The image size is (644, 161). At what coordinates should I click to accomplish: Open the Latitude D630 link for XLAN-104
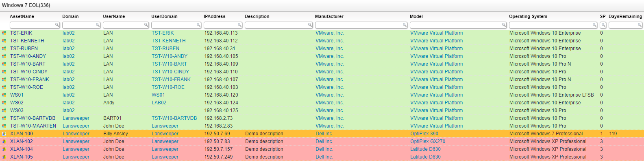tap(425, 149)
